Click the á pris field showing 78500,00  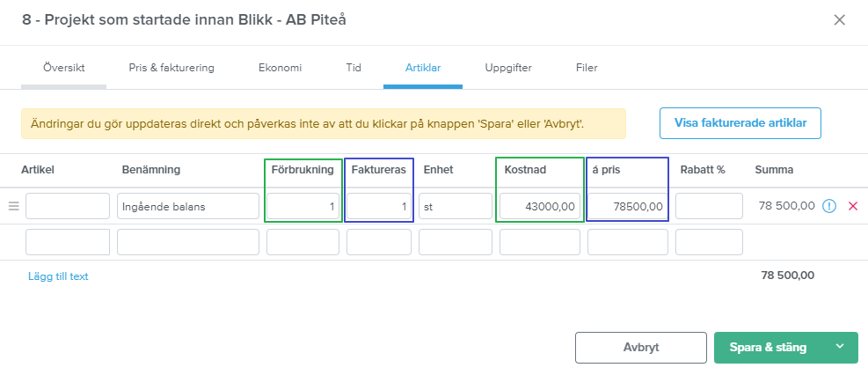628,206
